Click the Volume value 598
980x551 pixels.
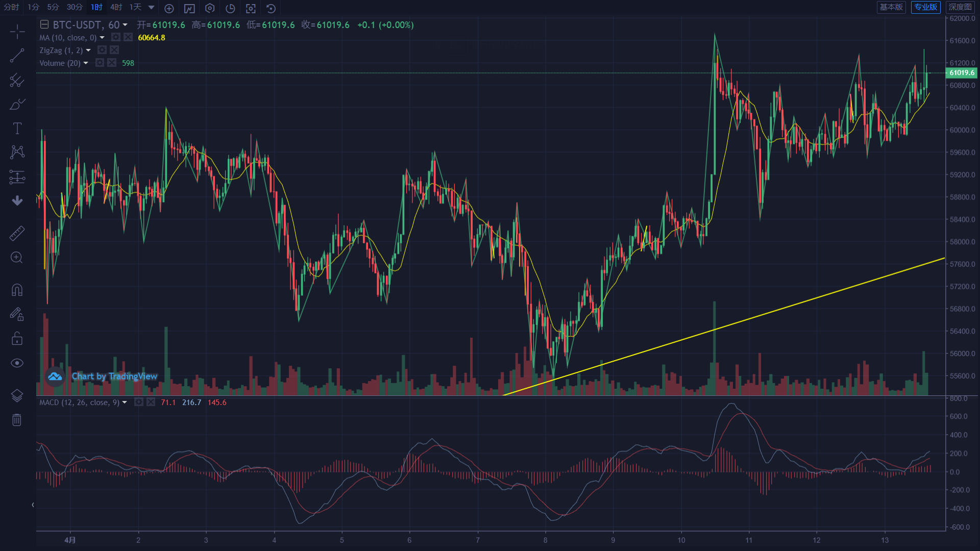(128, 63)
